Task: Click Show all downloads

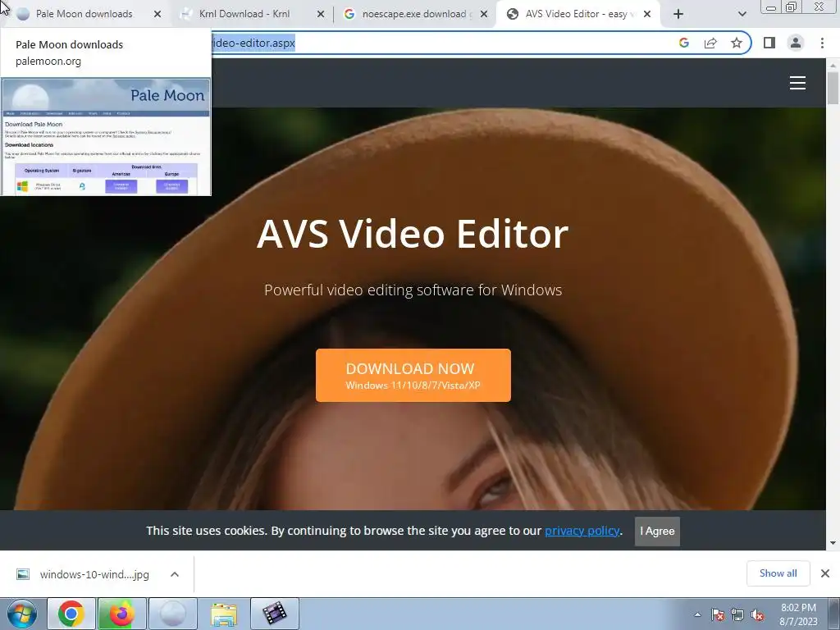Action: [778, 573]
